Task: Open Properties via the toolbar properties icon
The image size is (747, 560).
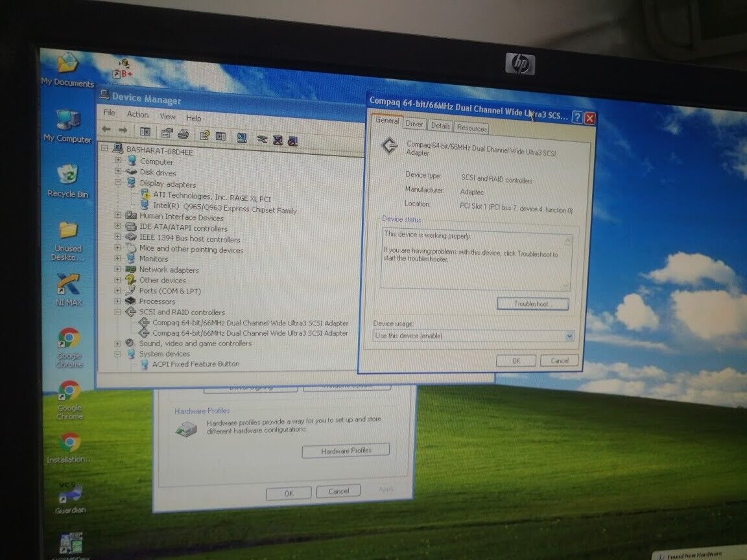Action: (x=166, y=133)
